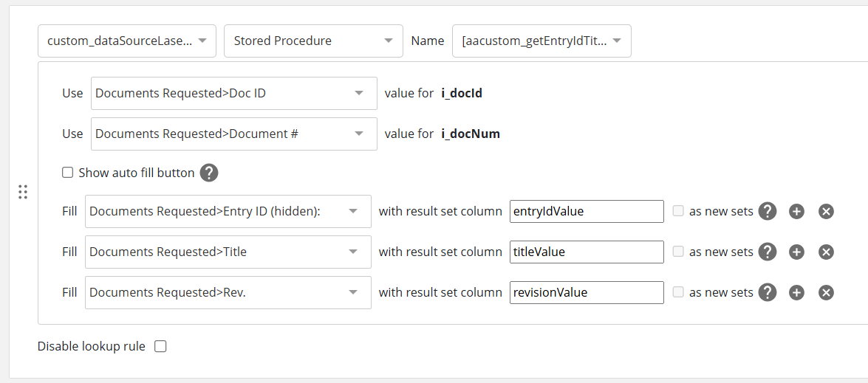868x383 pixels.
Task: Click the entryIdValue column input field
Action: (587, 211)
